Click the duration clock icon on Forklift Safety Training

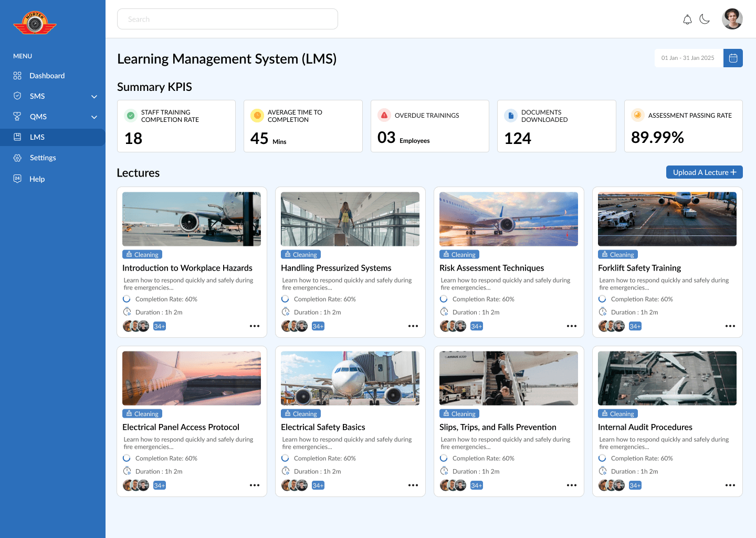point(603,312)
